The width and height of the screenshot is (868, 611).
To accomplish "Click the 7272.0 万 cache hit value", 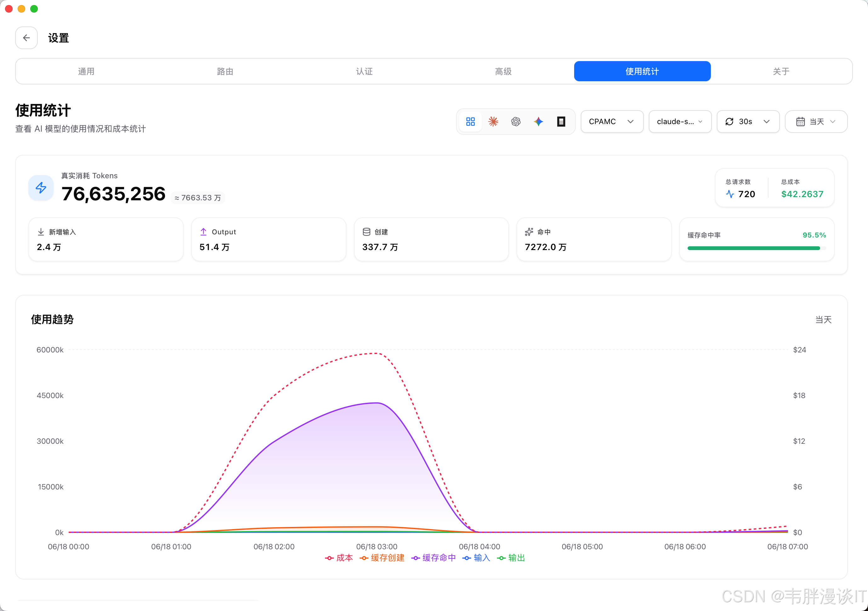I will tap(545, 247).
